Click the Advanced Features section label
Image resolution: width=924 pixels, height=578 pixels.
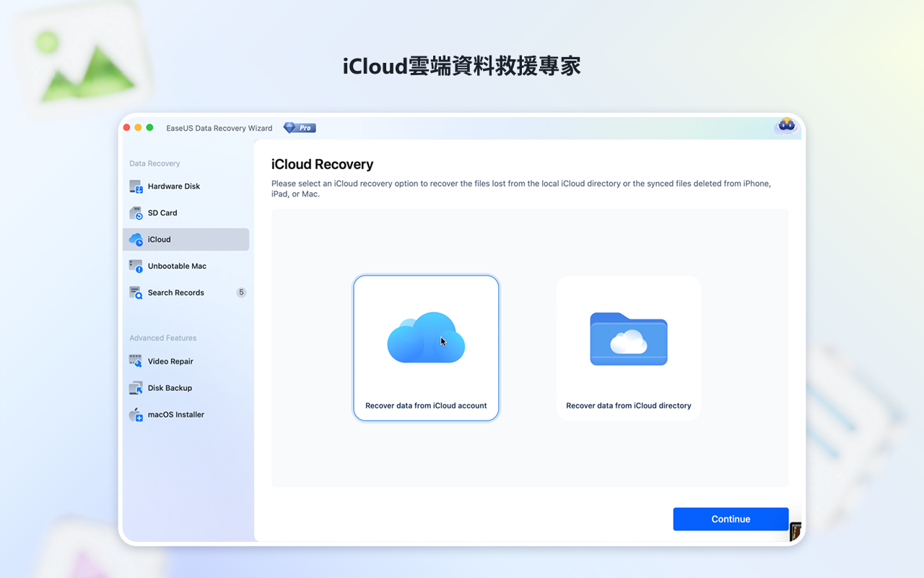163,338
